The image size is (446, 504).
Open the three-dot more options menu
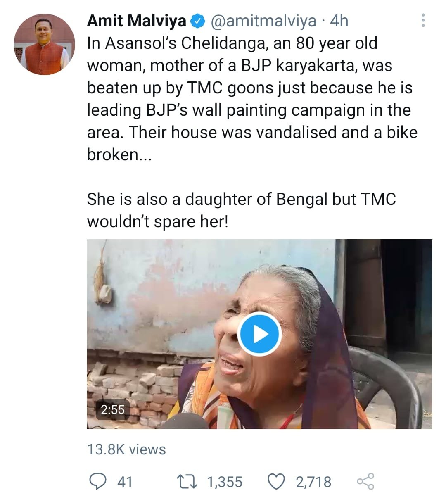(x=423, y=21)
